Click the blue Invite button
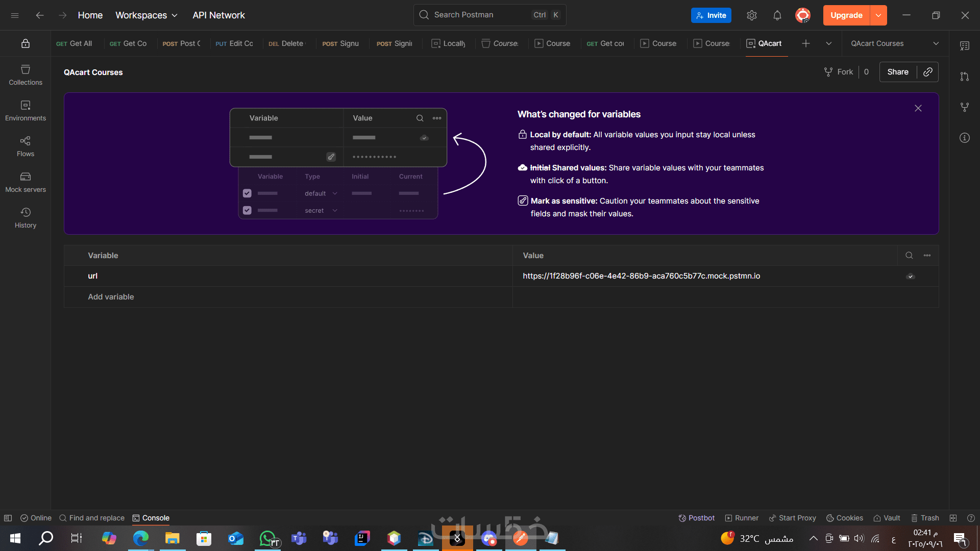This screenshot has height=551, width=980. 711,15
